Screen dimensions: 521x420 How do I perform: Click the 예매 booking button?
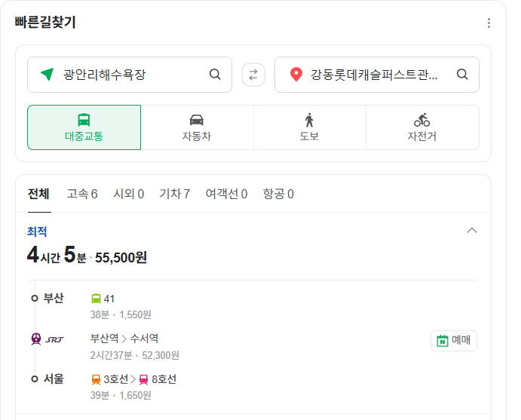[x=454, y=341]
